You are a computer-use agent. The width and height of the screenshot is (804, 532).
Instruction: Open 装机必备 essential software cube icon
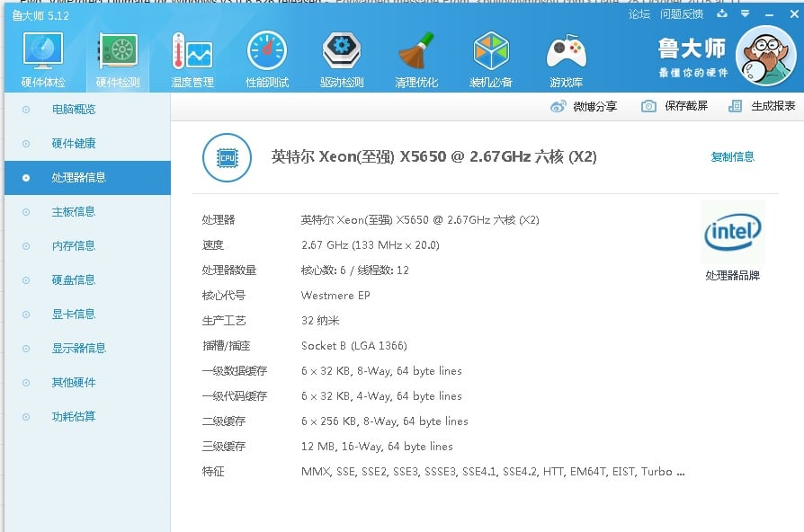(x=491, y=50)
